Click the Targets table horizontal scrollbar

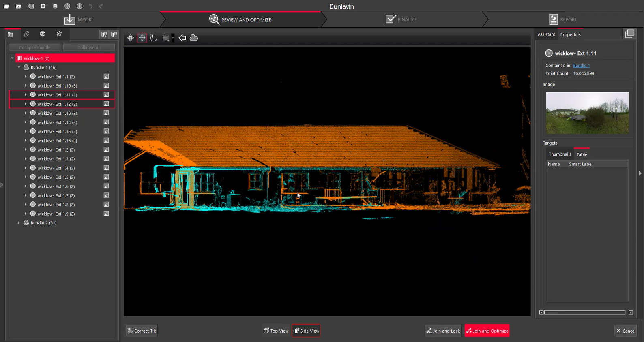click(x=584, y=312)
